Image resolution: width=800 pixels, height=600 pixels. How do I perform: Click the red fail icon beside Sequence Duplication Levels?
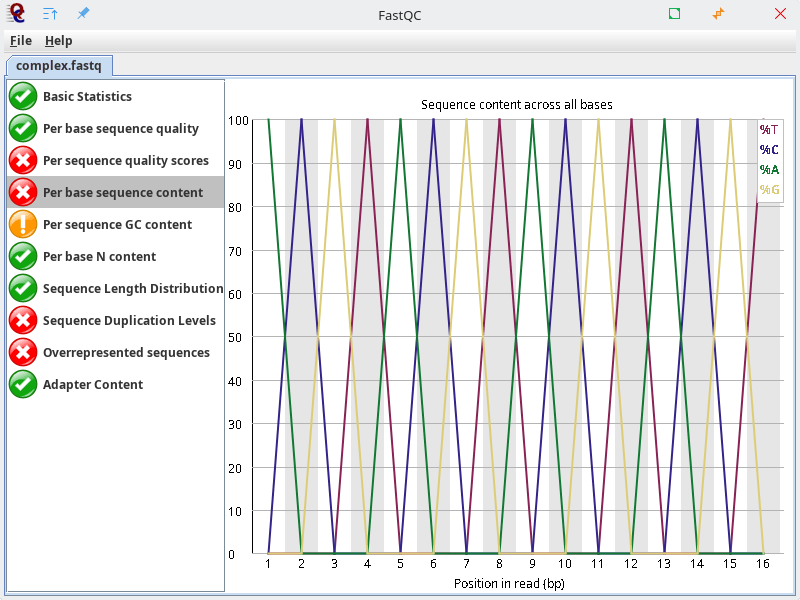[22, 320]
